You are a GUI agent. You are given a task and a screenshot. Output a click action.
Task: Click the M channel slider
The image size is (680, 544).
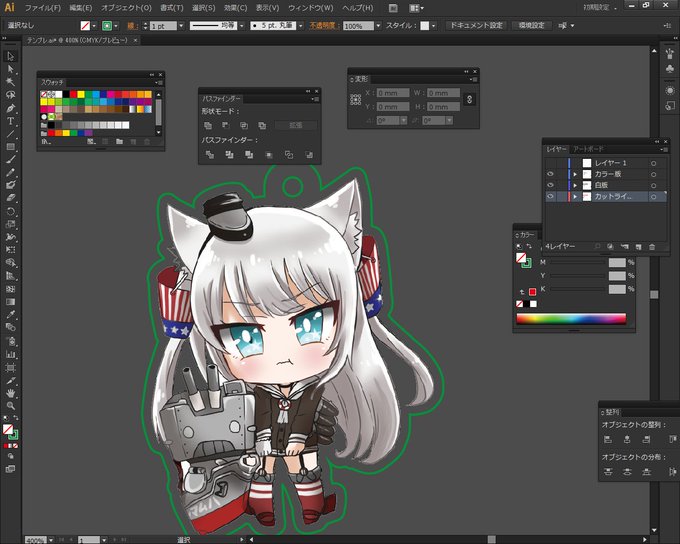pyautogui.click(x=577, y=262)
